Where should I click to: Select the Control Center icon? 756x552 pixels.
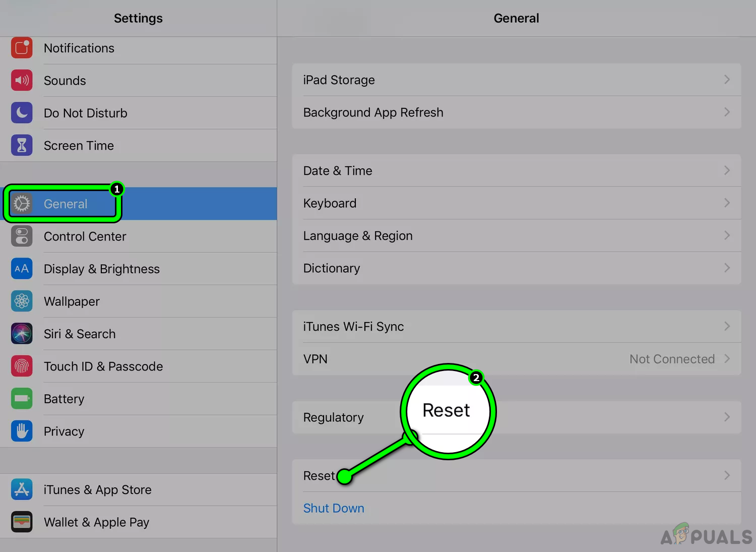coord(22,236)
